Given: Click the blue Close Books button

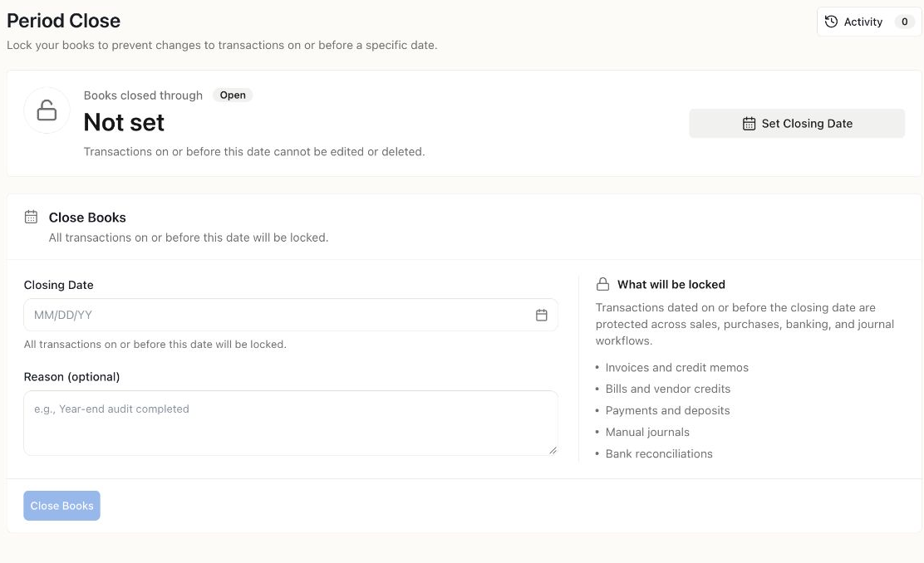Looking at the screenshot, I should point(61,506).
